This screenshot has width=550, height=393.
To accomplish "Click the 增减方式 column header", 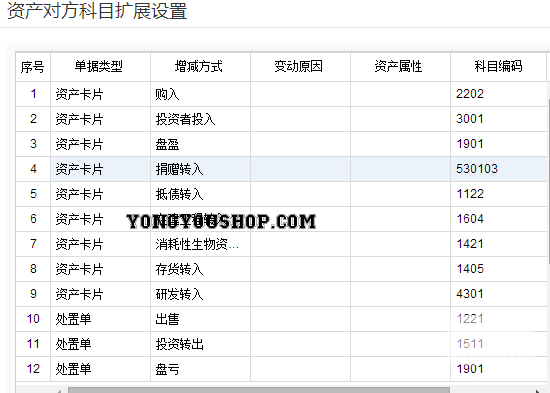I will click(x=200, y=67).
